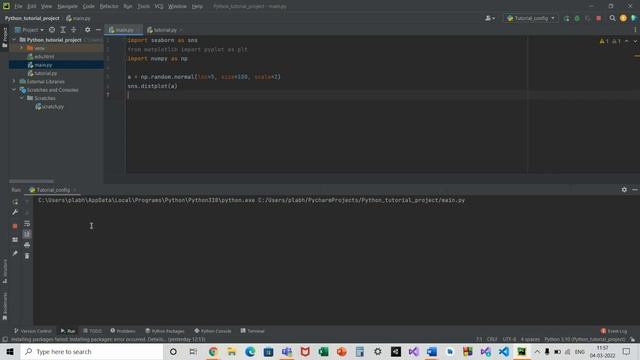Click the run with coverage icon
Image resolution: width=640 pixels, height=360 pixels.
click(x=588, y=18)
